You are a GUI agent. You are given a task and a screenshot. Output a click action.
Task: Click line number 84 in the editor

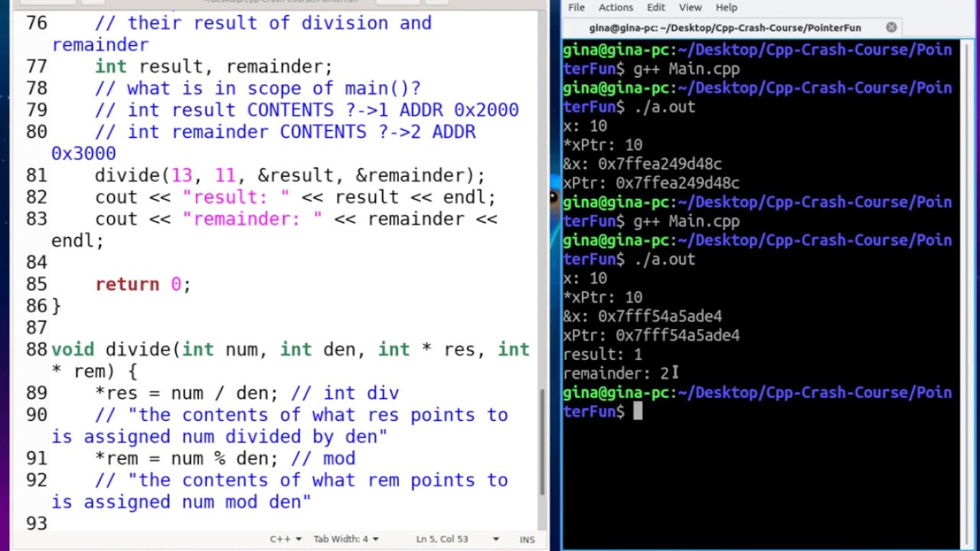(36, 262)
